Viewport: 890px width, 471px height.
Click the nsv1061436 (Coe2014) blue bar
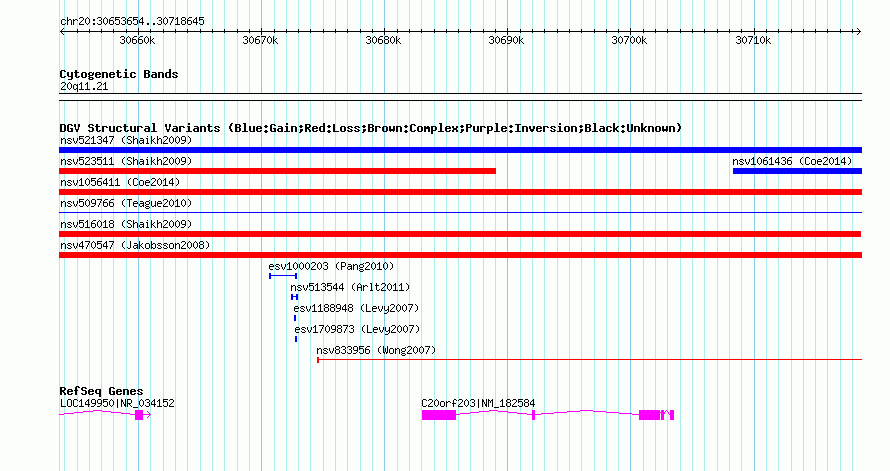(797, 171)
